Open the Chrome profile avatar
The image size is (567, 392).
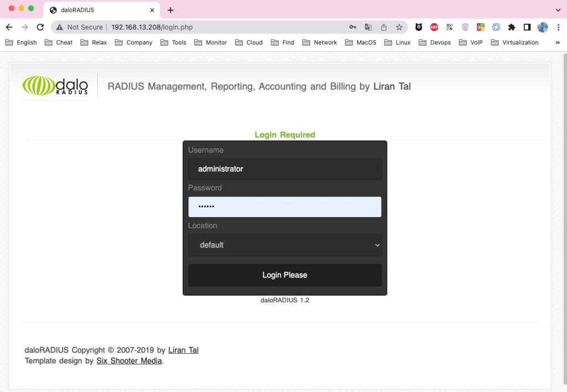(543, 27)
